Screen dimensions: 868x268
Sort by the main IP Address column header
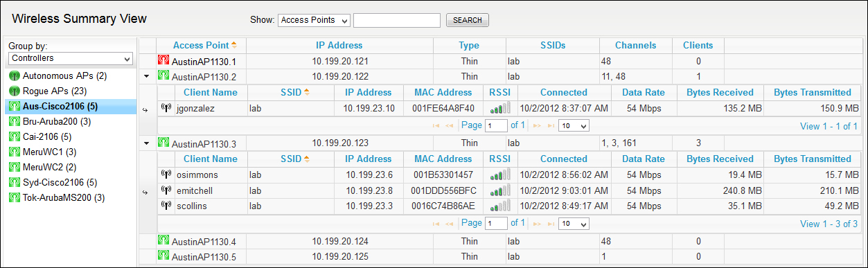[x=339, y=46]
